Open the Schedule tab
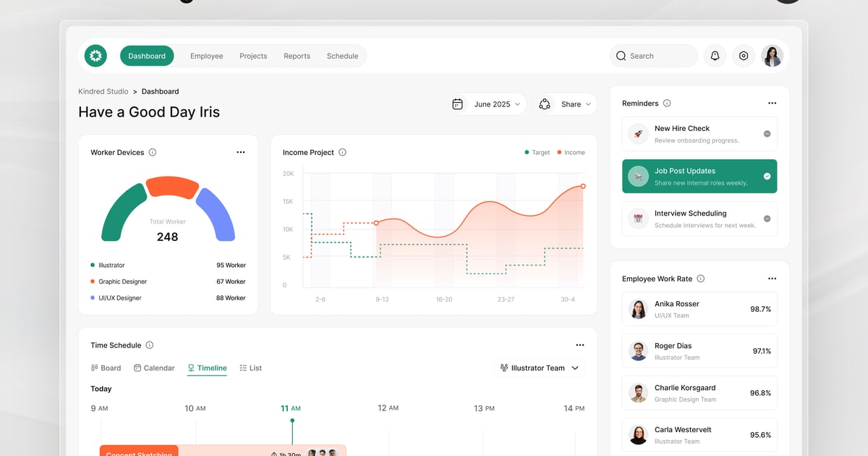 [x=342, y=56]
